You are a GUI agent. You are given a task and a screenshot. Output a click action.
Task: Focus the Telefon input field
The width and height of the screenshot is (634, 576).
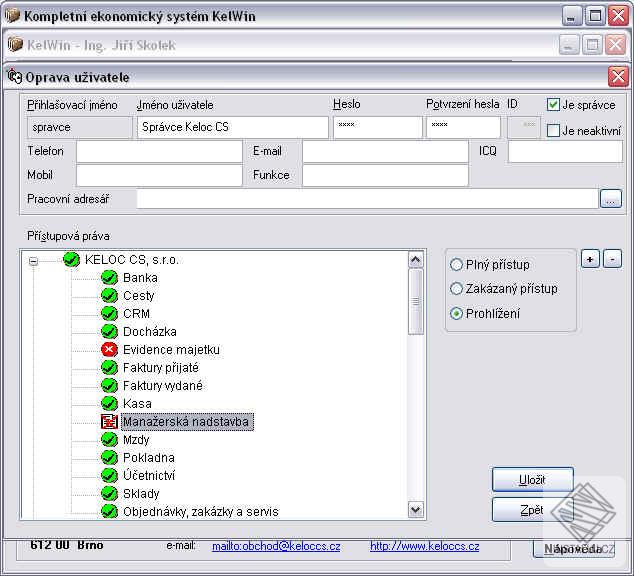pyautogui.click(x=159, y=152)
